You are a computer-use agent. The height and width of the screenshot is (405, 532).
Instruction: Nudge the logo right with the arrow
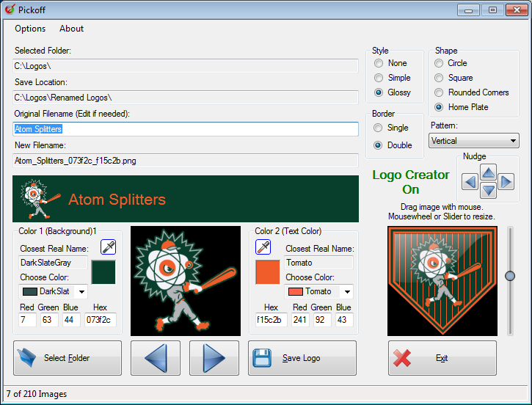[506, 182]
